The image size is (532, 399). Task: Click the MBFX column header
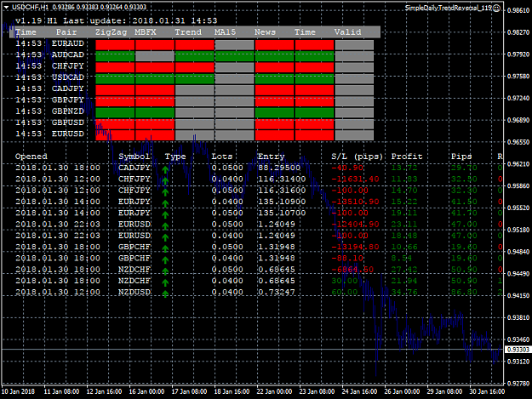pos(146,32)
